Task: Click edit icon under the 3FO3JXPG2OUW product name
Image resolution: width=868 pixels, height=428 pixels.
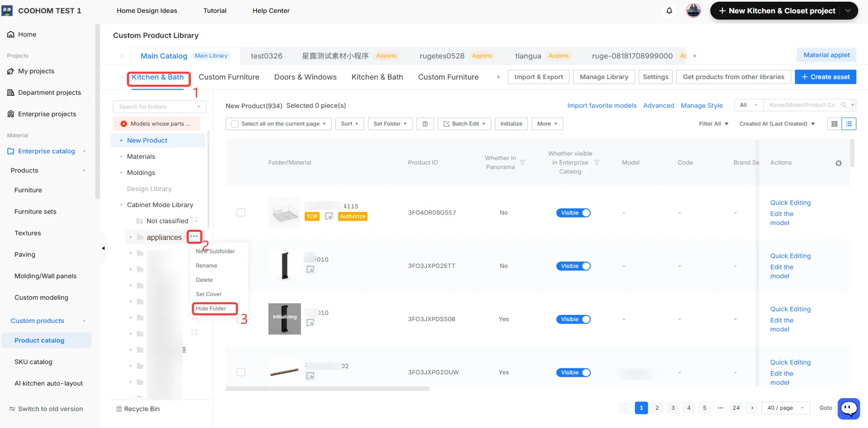Action: click(310, 376)
